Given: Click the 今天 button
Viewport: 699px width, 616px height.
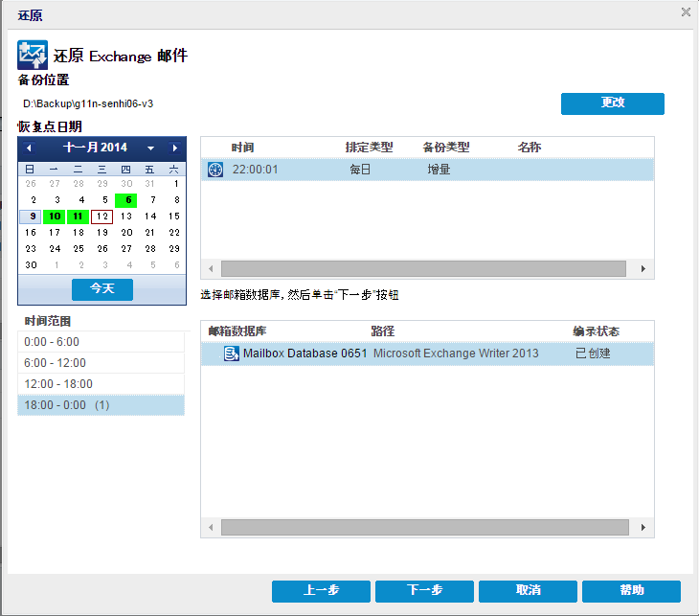Looking at the screenshot, I should [102, 289].
